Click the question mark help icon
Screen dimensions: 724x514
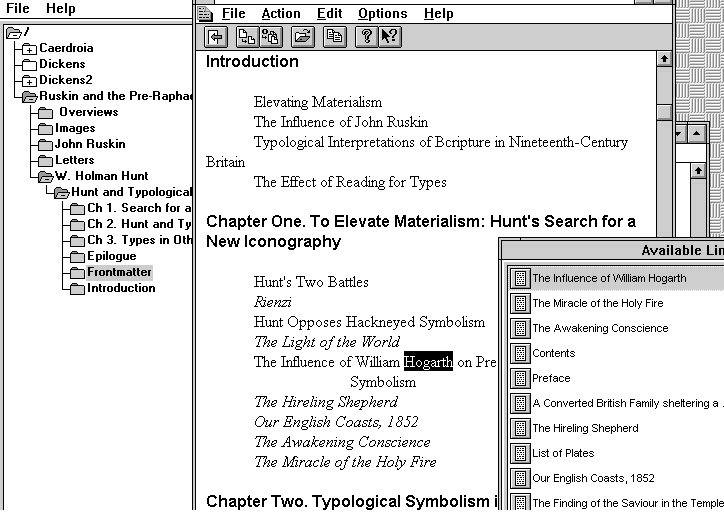pyautogui.click(x=366, y=36)
